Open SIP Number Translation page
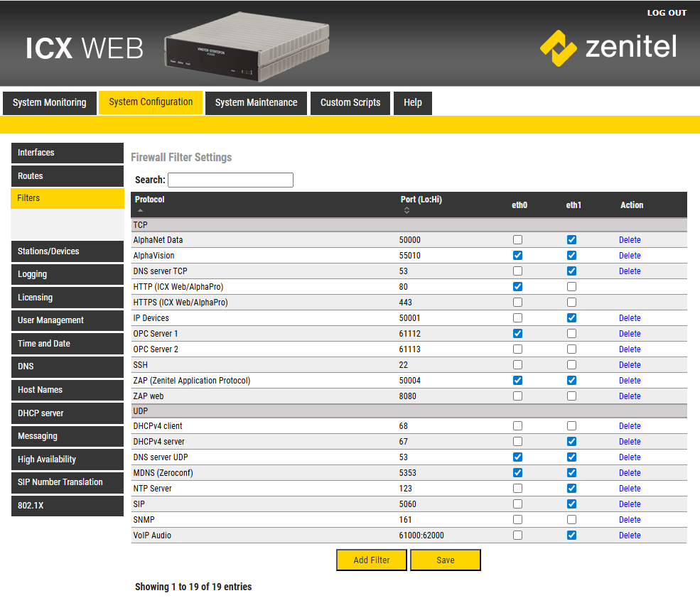This screenshot has height=598, width=700. click(x=68, y=482)
